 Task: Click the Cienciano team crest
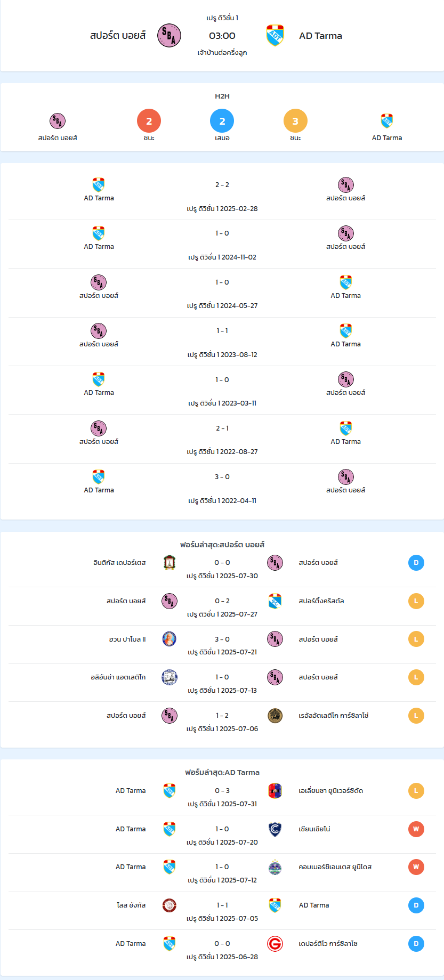click(275, 829)
